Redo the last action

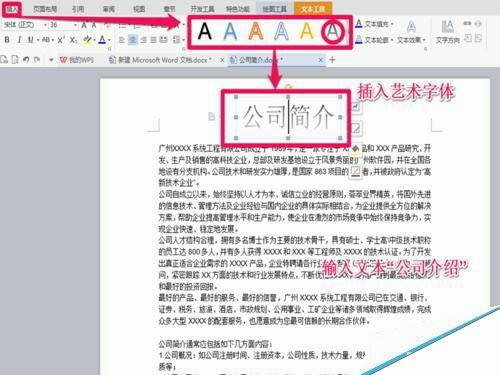(37, 60)
